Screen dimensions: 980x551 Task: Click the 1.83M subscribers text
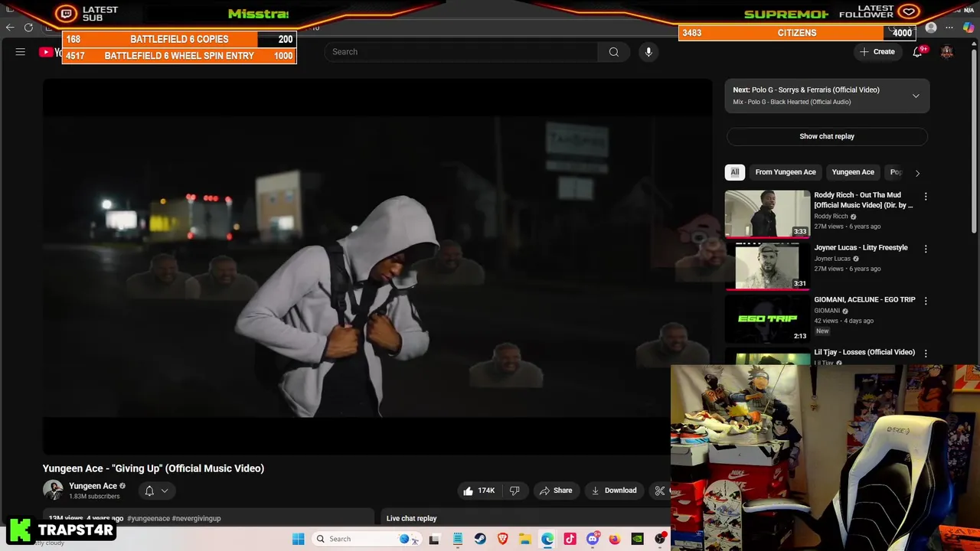click(94, 497)
